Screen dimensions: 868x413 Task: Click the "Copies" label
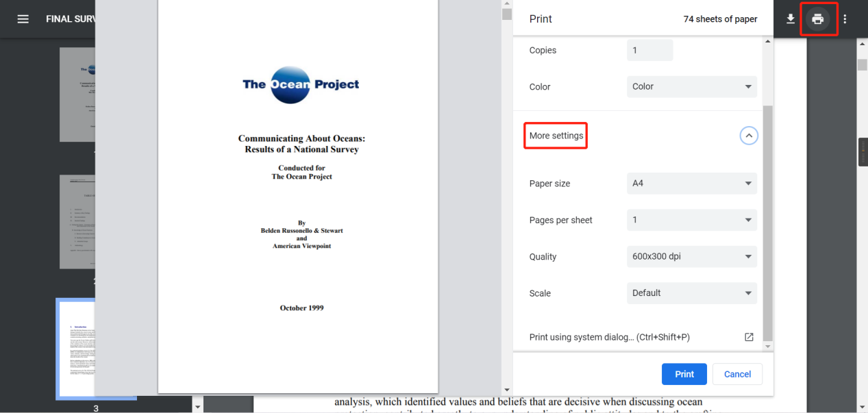tap(543, 50)
